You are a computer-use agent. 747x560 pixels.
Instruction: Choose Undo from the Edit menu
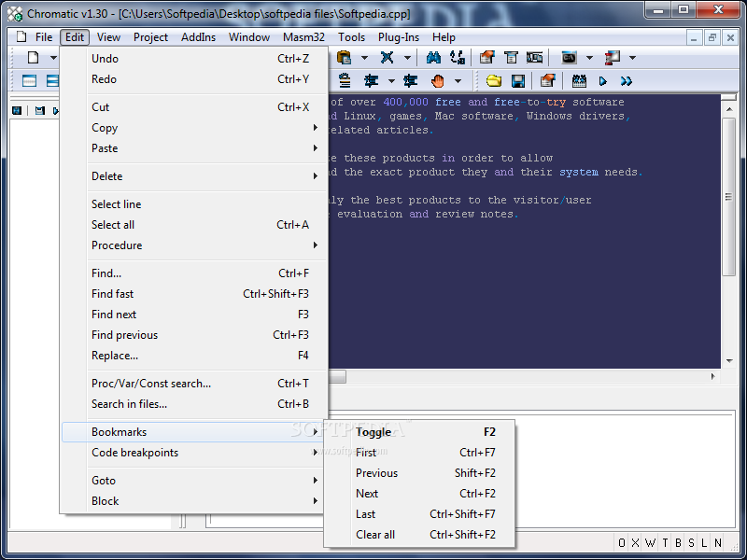pos(194,59)
